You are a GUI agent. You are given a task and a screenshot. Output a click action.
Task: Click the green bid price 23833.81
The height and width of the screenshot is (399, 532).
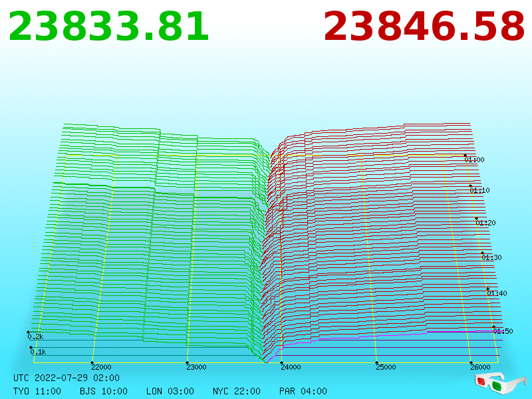pyautogui.click(x=108, y=27)
